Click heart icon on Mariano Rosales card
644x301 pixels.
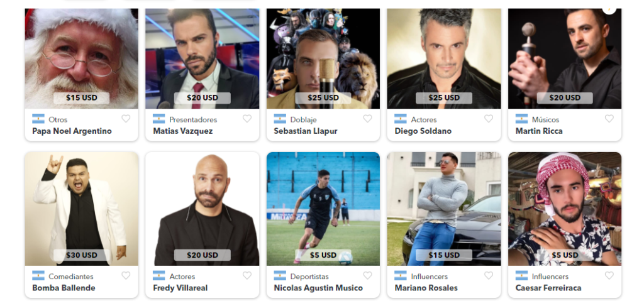click(x=488, y=275)
